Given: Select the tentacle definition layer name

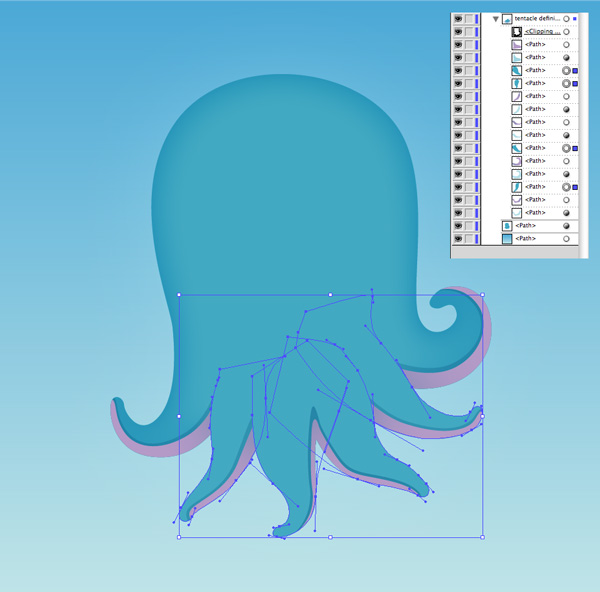Looking at the screenshot, I should (x=537, y=19).
